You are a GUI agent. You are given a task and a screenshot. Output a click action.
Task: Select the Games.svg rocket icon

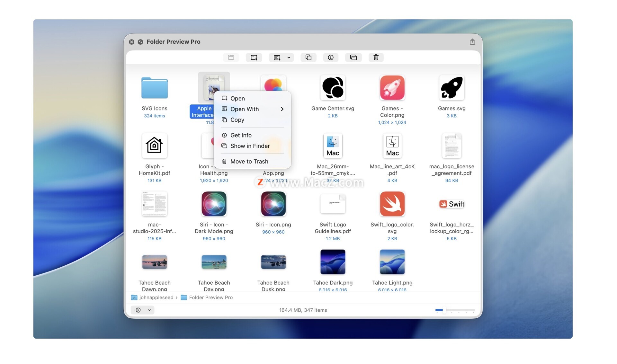[x=452, y=88]
